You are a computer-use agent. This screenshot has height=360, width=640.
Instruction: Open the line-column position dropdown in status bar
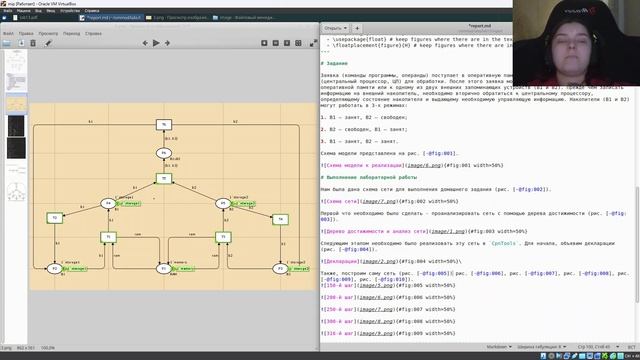(x=598, y=347)
